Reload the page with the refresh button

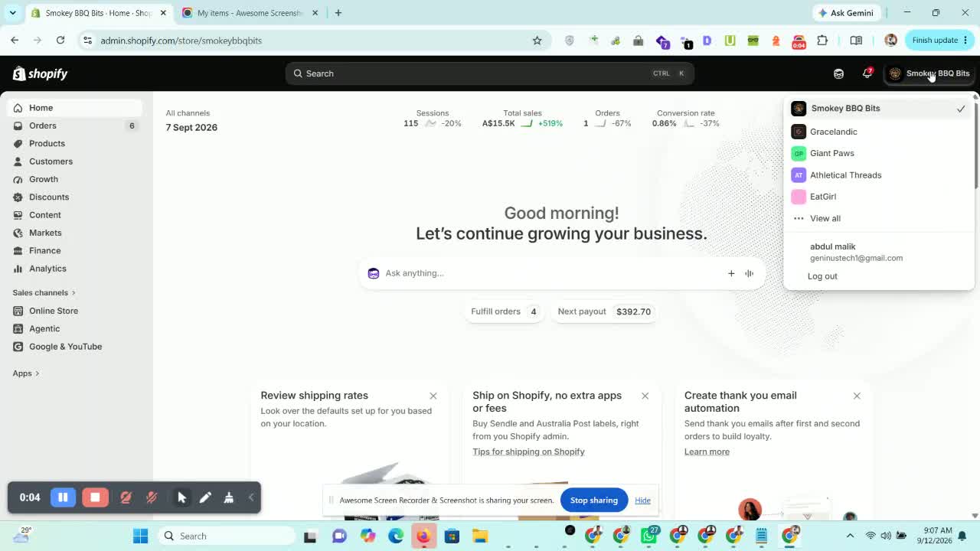coord(60,41)
